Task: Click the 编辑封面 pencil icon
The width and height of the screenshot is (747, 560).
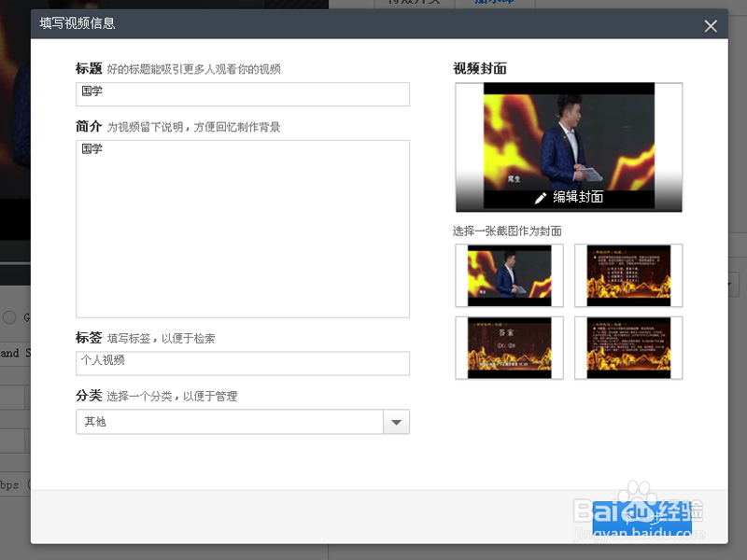Action: (x=541, y=198)
